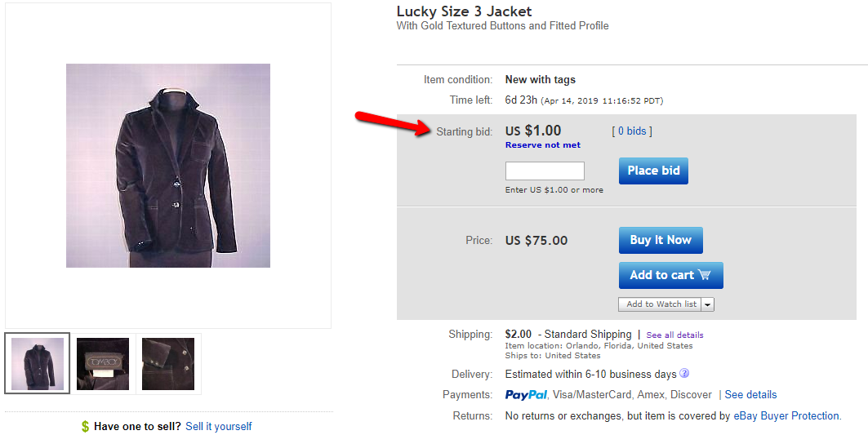
Task: Open eBay Buyer Protection link
Action: (x=788, y=415)
